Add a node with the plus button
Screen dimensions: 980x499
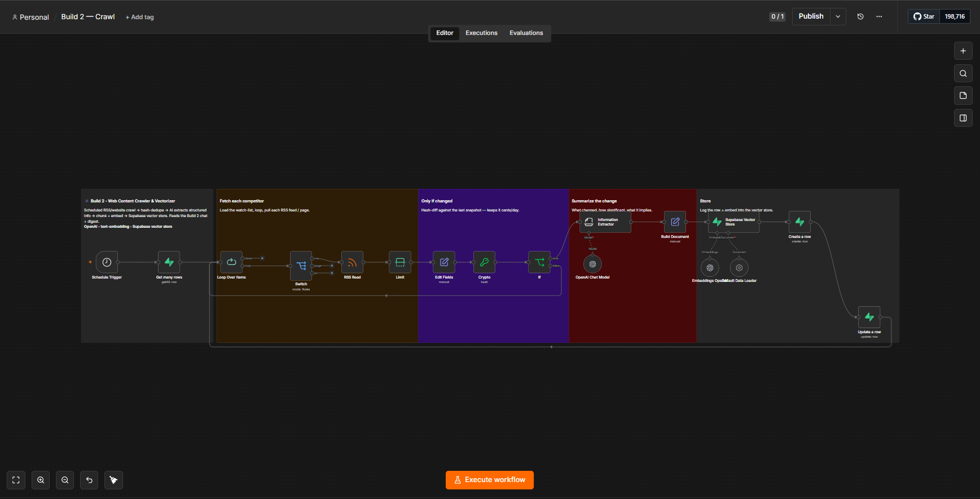point(963,51)
